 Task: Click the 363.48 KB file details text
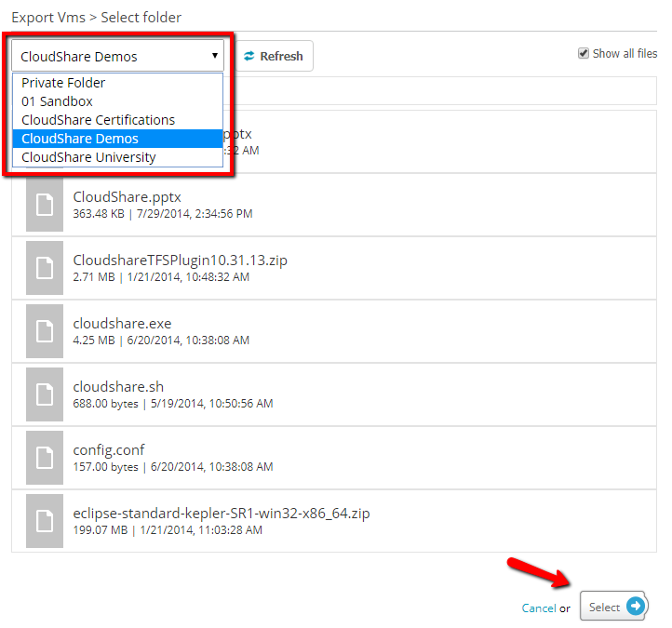(x=163, y=214)
